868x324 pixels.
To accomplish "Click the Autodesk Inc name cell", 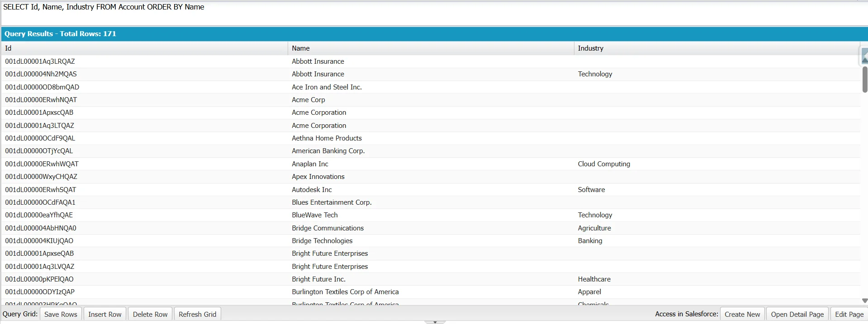I will coord(431,190).
